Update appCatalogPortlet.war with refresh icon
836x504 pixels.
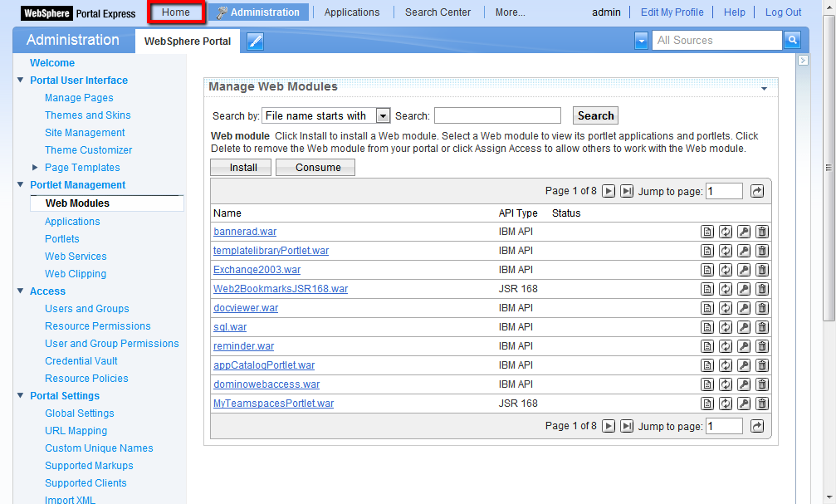[x=725, y=365]
